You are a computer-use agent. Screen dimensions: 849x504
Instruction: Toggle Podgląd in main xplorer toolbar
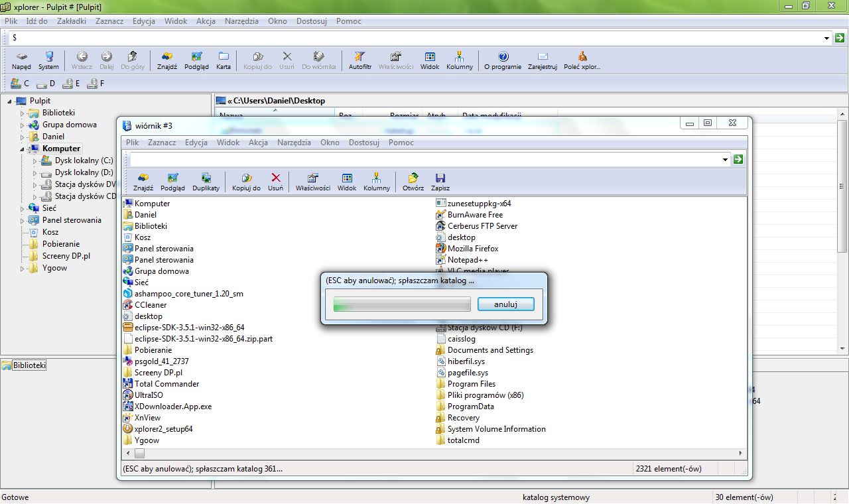196,61
